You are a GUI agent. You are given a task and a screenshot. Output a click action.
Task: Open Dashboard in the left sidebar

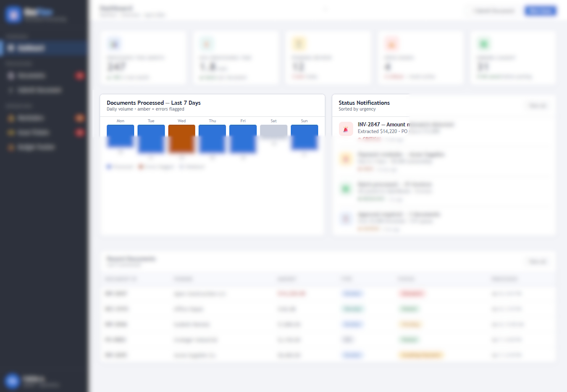click(x=31, y=48)
